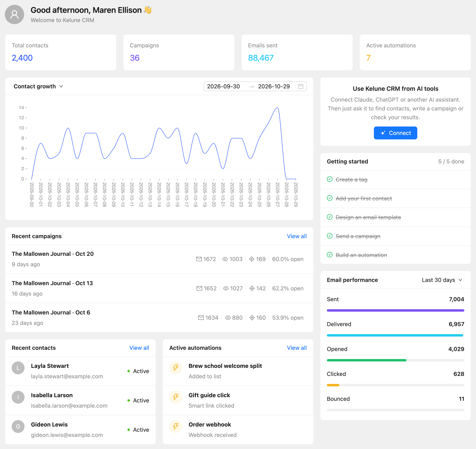Viewport: 476px width, 449px height.
Task: Click the lightning icon for Gift guide click
Action: click(x=176, y=397)
